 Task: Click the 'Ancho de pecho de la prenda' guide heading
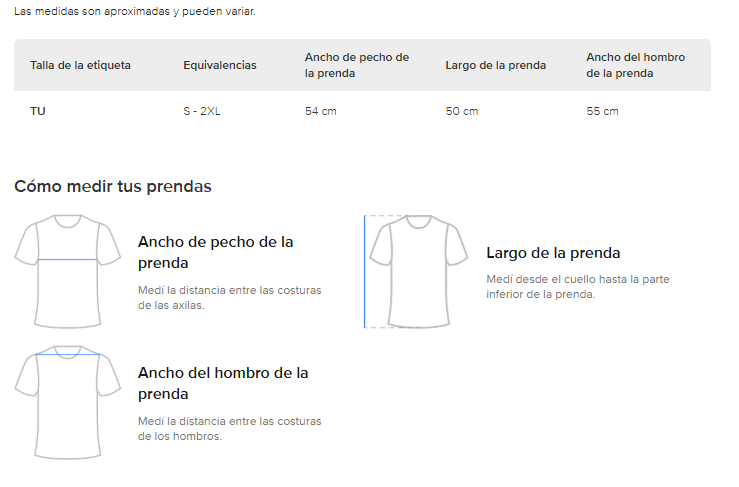point(215,252)
